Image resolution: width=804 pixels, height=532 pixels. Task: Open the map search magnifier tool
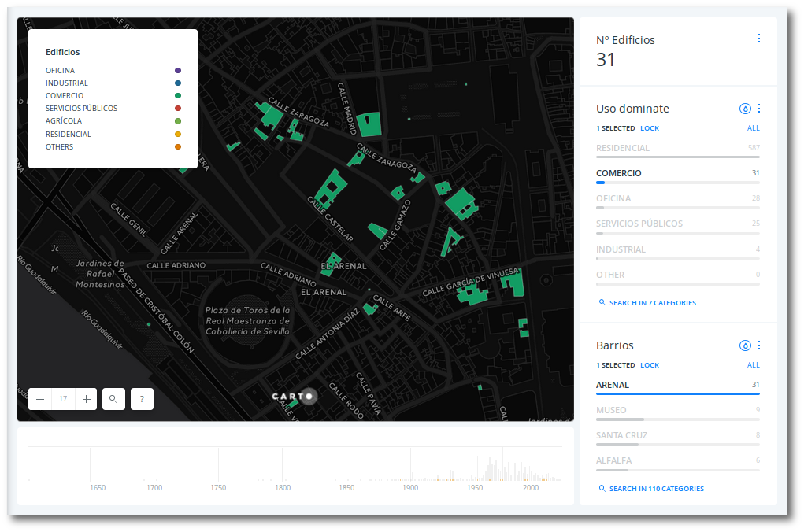pyautogui.click(x=113, y=399)
